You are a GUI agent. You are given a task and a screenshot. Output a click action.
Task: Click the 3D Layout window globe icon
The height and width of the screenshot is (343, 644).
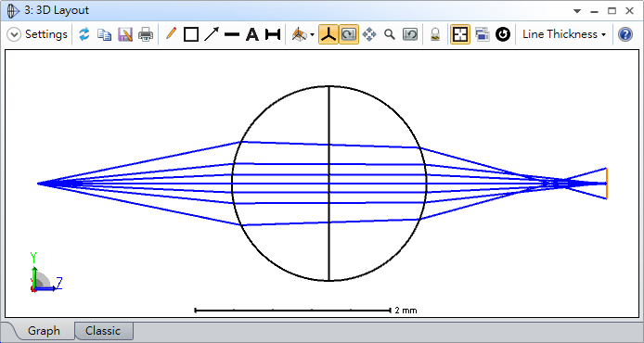coord(13,11)
